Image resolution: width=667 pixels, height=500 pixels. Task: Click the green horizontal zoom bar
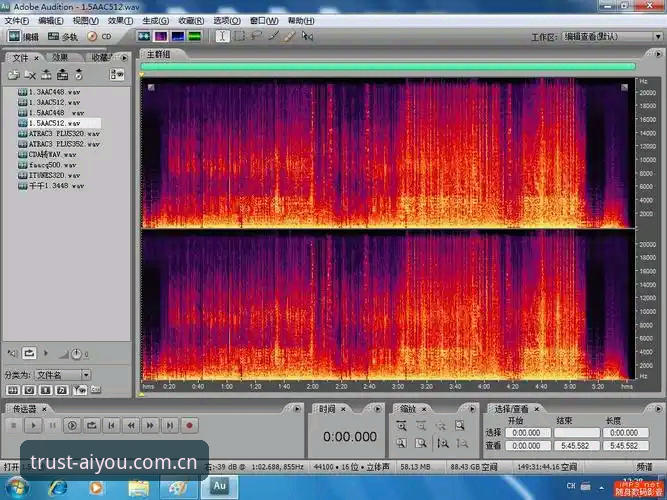[x=388, y=66]
